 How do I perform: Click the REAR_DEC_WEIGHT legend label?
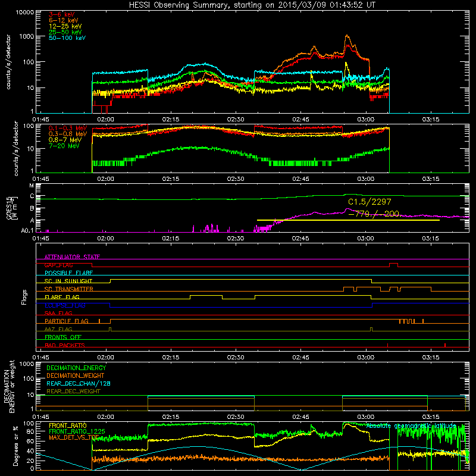pyautogui.click(x=73, y=392)
